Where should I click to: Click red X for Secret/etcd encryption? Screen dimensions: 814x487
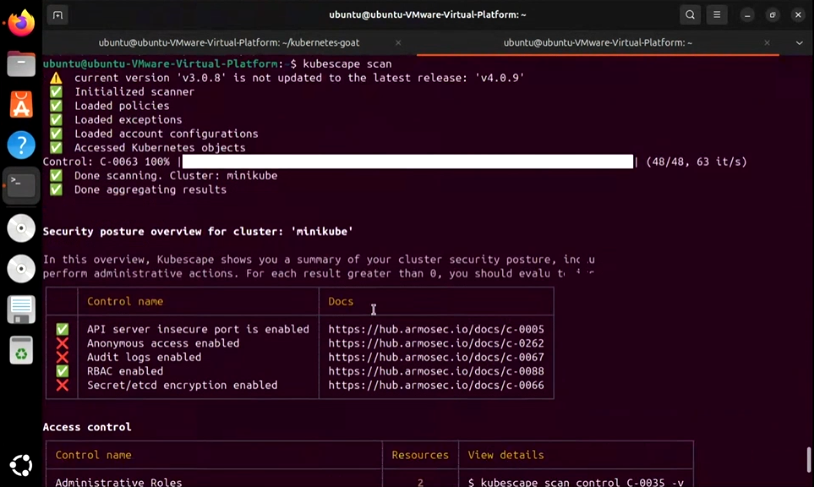[62, 385]
